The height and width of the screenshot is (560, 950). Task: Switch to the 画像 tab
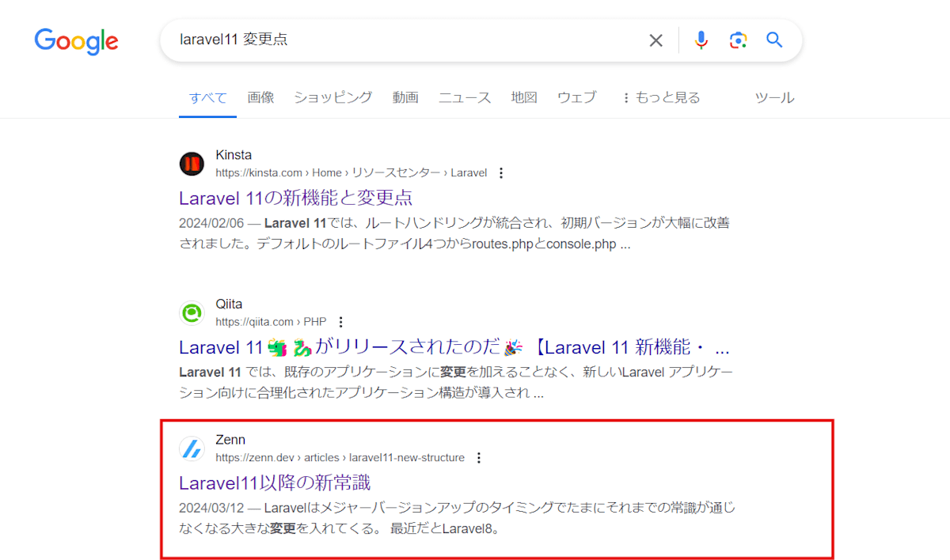260,98
